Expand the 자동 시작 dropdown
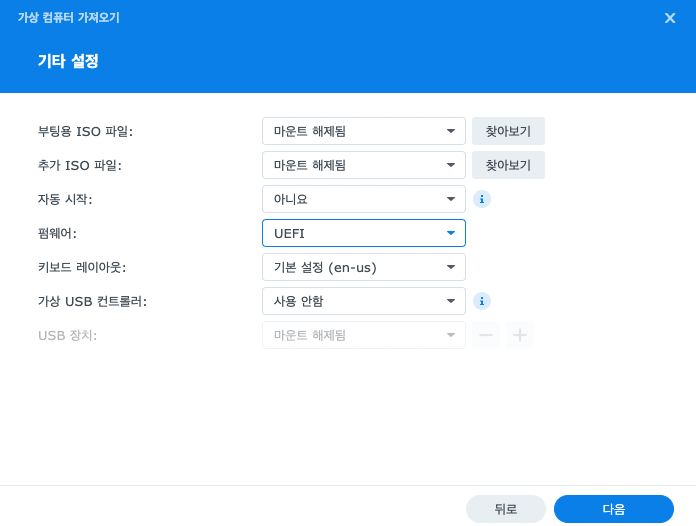 pos(364,199)
